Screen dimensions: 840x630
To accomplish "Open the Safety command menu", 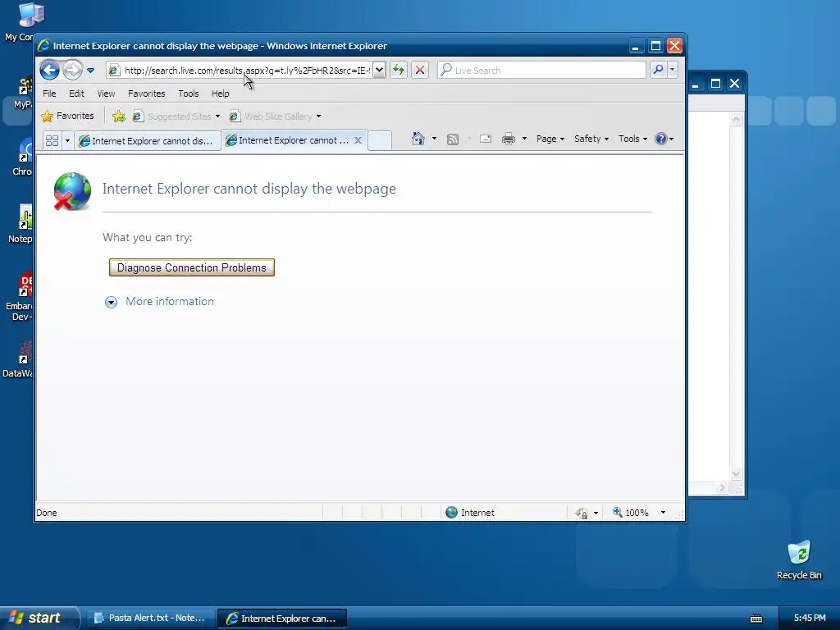I will pos(591,139).
